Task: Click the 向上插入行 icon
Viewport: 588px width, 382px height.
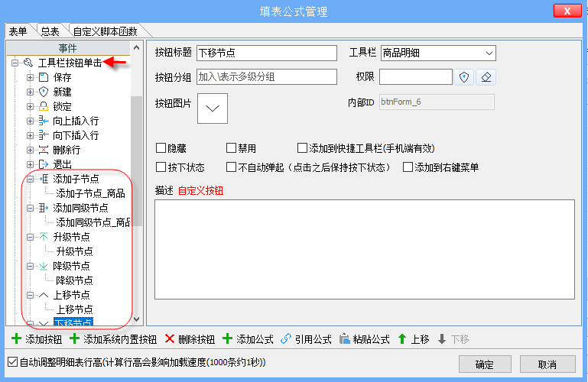Action: click(44, 121)
